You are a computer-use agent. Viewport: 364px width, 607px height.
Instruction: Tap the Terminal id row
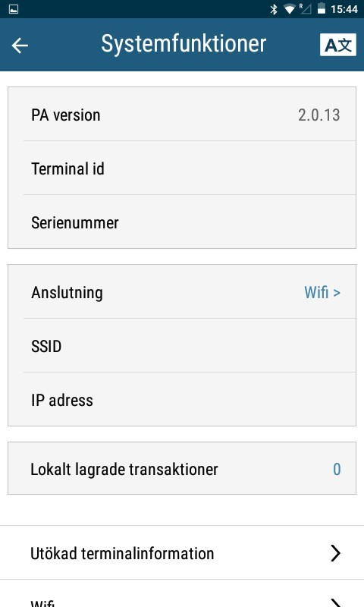coord(182,168)
